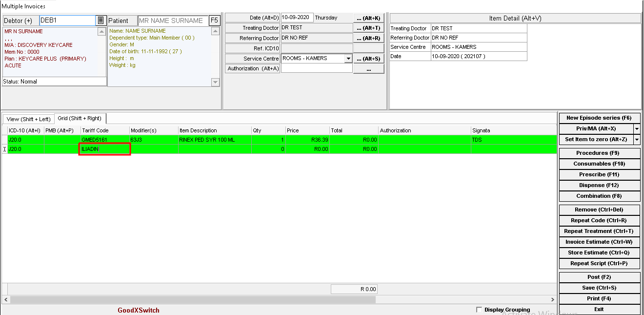644x315 pixels.
Task: Open service centre lookup (Alt+S)
Action: pos(368,59)
